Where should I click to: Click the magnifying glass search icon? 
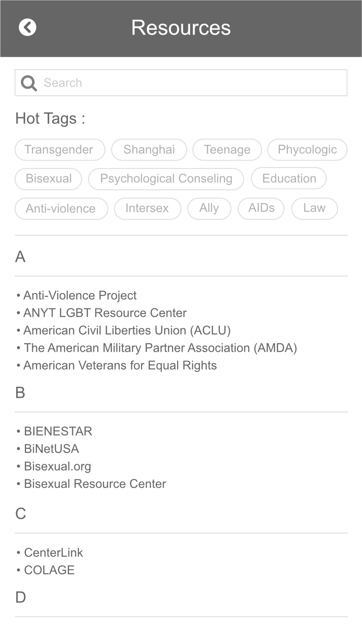click(29, 83)
